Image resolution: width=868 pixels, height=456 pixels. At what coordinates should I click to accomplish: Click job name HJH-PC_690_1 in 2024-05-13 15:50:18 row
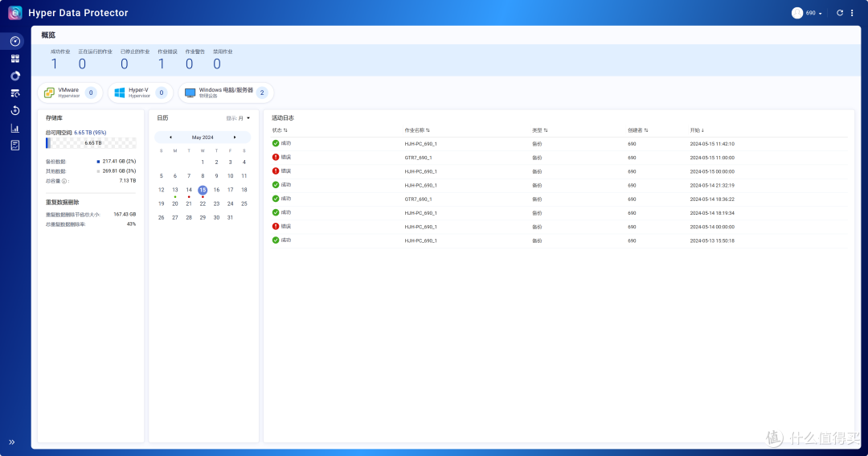(x=420, y=241)
